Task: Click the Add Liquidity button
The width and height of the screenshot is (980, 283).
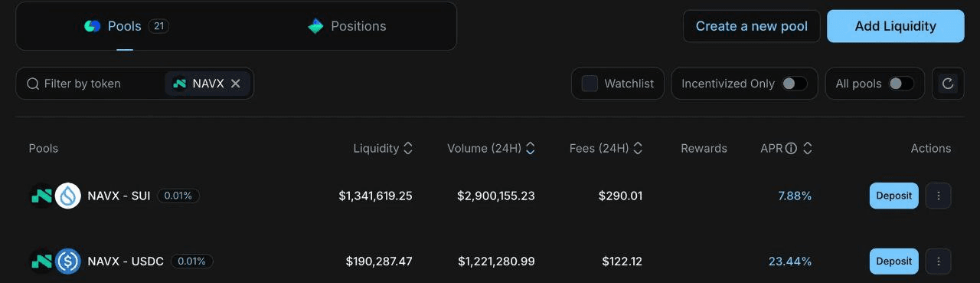Action: coord(895,26)
